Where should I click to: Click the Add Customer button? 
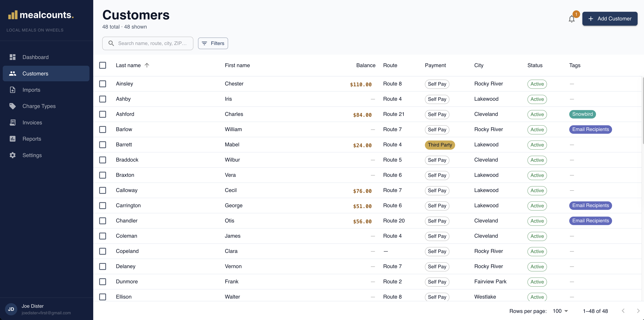tap(610, 19)
